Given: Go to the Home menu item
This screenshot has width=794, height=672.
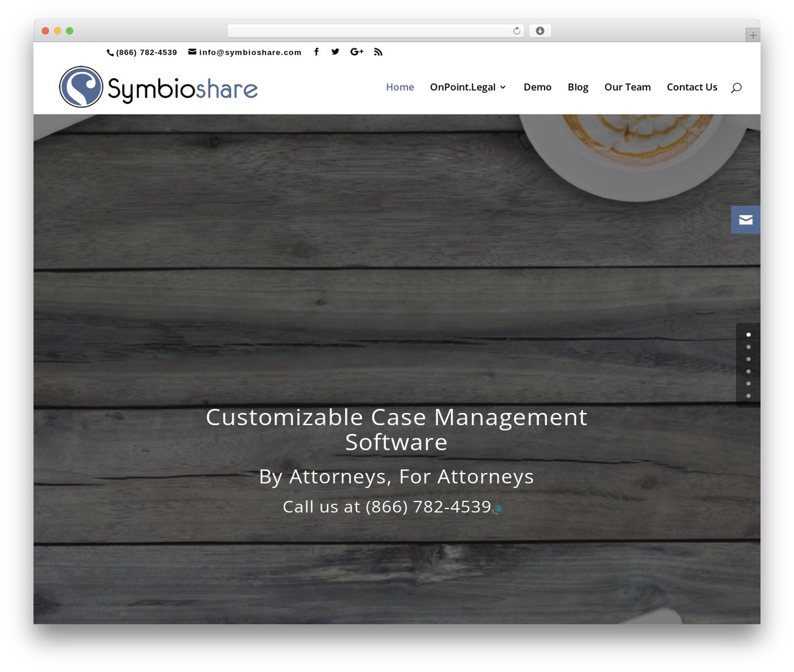Looking at the screenshot, I should (400, 87).
